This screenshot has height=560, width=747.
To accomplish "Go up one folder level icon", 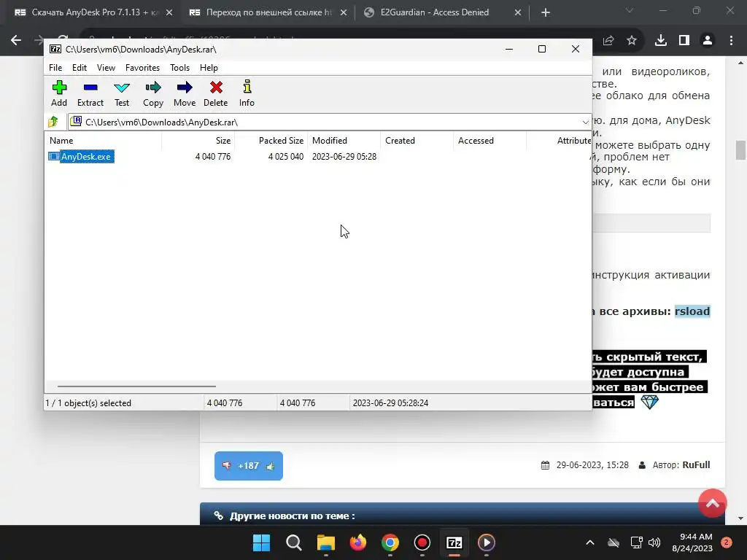I will 53,122.
